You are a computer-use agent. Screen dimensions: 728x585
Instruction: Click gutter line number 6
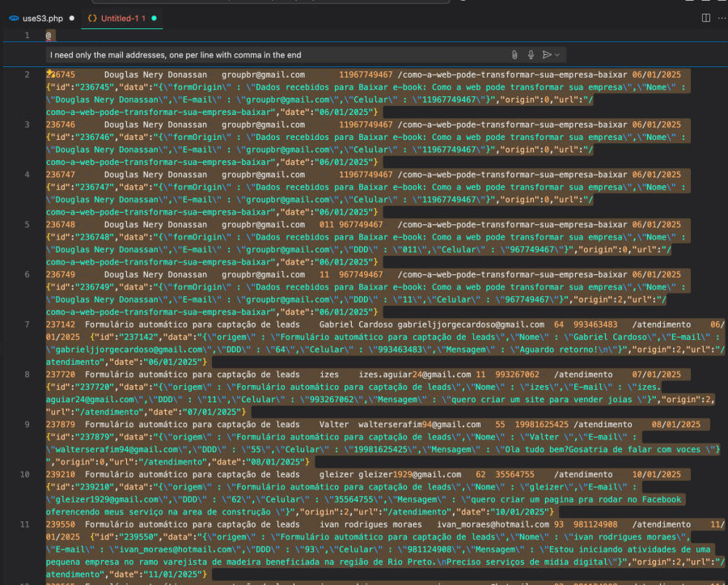pos(27,274)
